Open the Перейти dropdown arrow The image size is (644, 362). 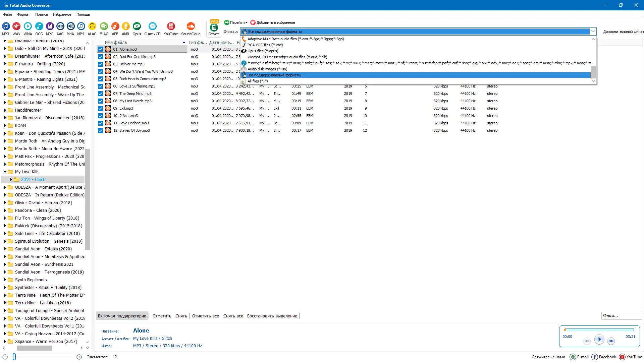[x=246, y=23]
